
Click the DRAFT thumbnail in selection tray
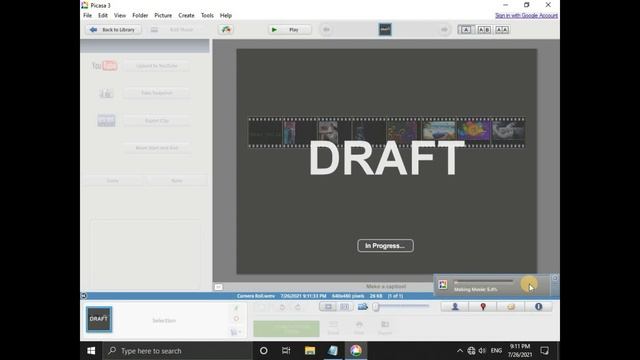click(x=99, y=319)
